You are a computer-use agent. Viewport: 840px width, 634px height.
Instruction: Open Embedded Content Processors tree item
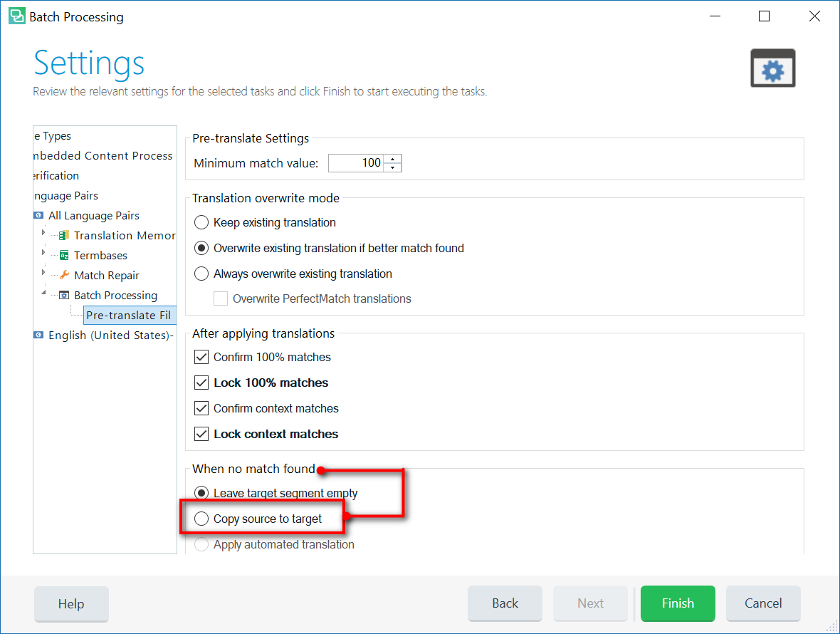pyautogui.click(x=103, y=155)
